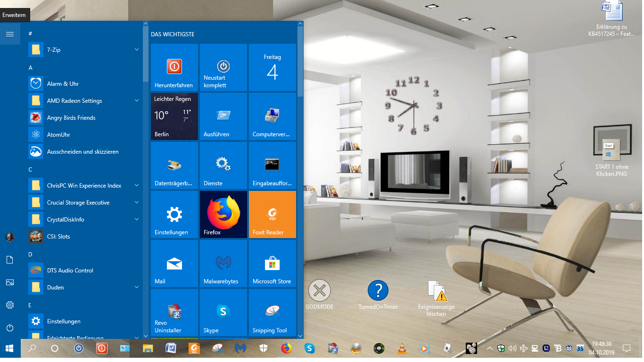Expand the CrystalDiskInfo folder
Screen dimensions: 644x362
tap(85, 219)
